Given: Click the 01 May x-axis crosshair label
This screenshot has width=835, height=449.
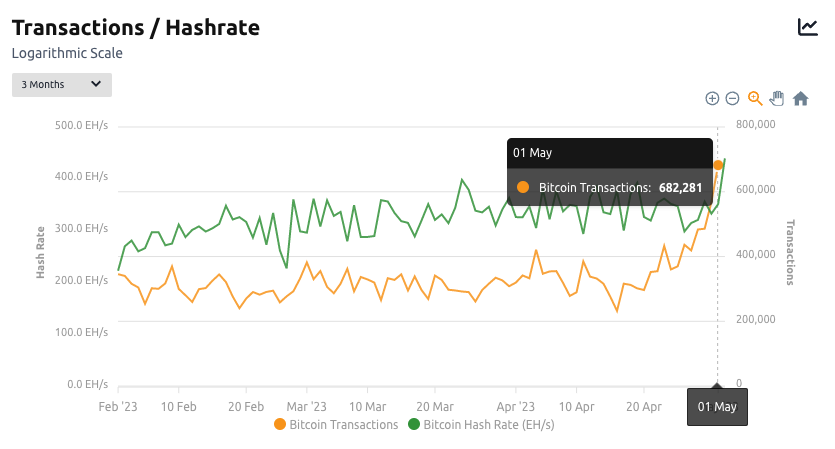Looking at the screenshot, I should [717, 407].
